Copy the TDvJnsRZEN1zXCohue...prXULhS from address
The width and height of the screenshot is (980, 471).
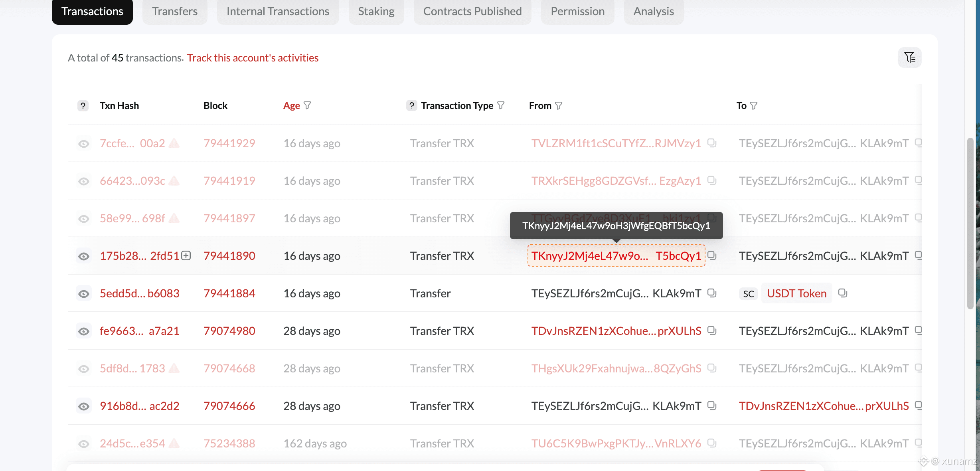tap(712, 330)
